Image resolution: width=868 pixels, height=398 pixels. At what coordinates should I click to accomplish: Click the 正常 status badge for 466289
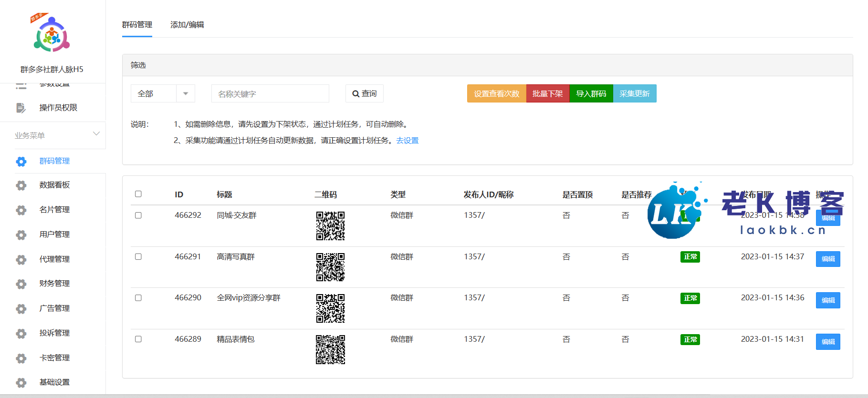click(x=690, y=340)
